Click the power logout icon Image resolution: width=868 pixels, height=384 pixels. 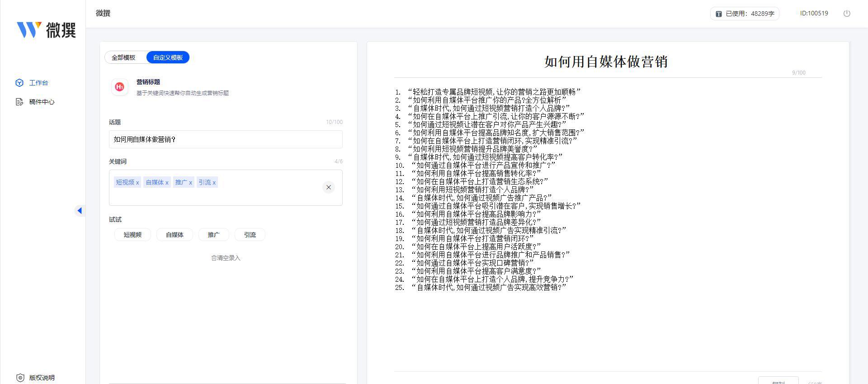pos(847,14)
